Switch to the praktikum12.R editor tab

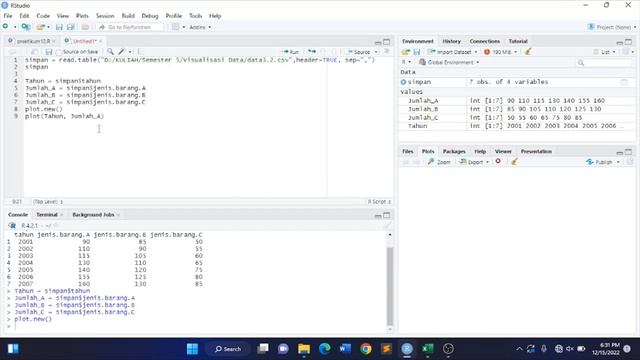point(33,41)
